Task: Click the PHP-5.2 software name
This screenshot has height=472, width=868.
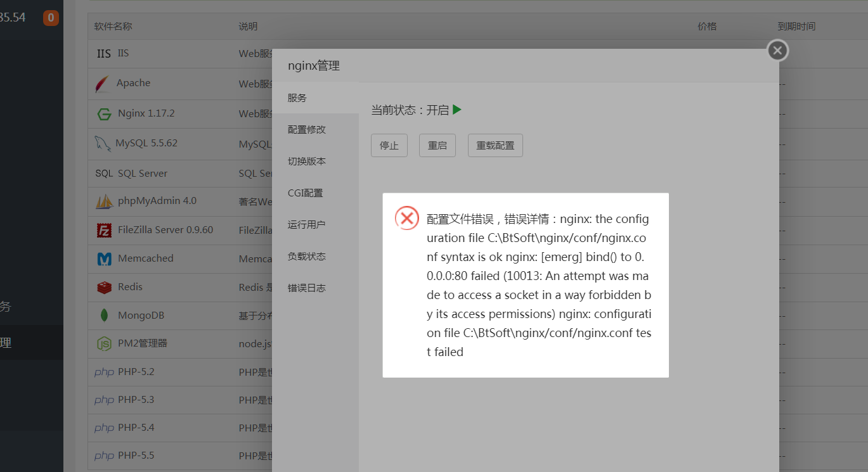Action: [x=136, y=372]
